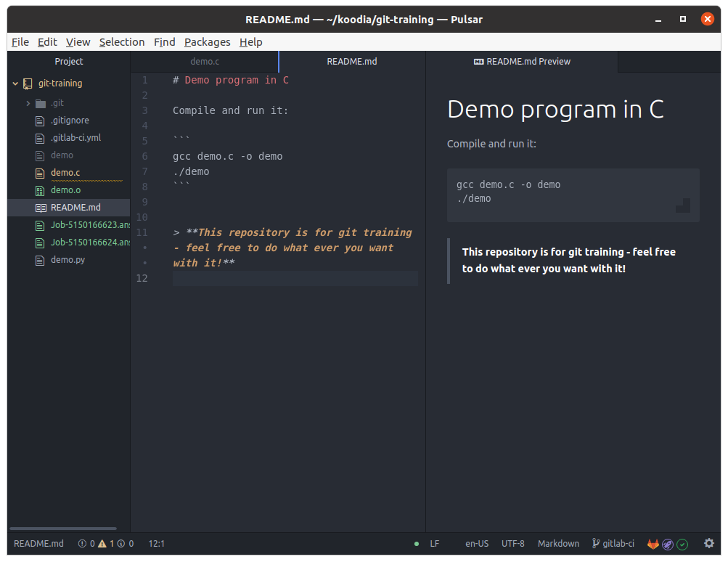Click the purple rocket pipeline icon
The width and height of the screenshot is (728, 562).
(668, 544)
